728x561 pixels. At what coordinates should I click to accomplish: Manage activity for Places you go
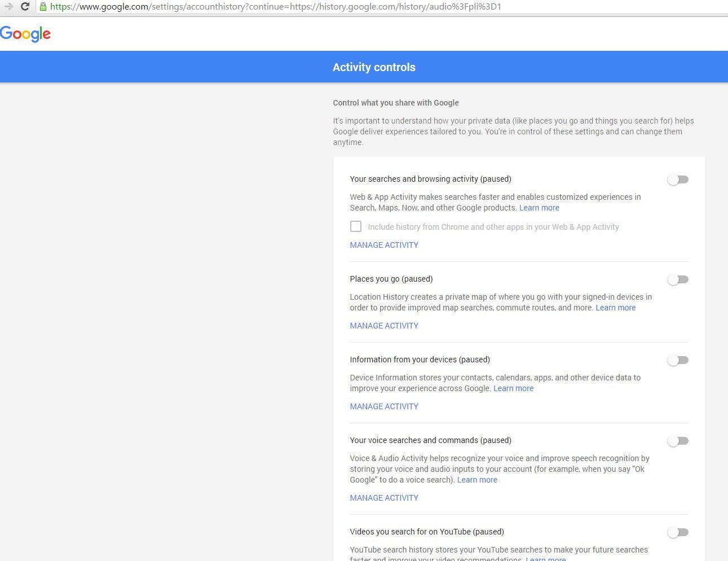384,326
